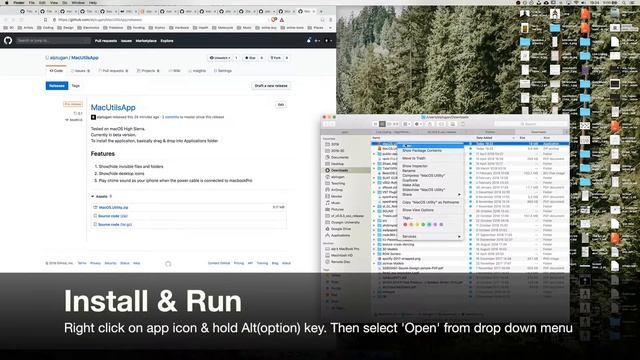
Task: Open the Unwatch dropdown
Action: [x=220, y=58]
